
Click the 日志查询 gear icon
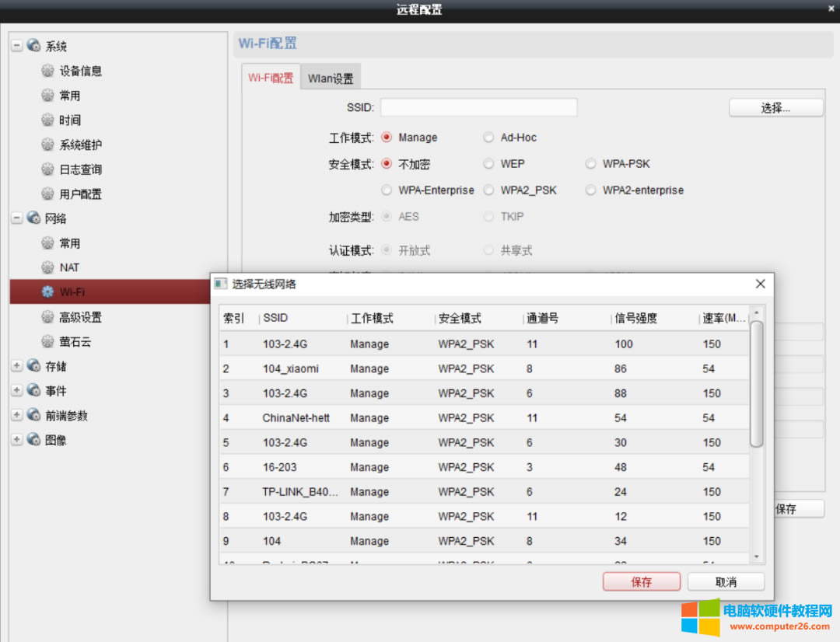(48, 169)
